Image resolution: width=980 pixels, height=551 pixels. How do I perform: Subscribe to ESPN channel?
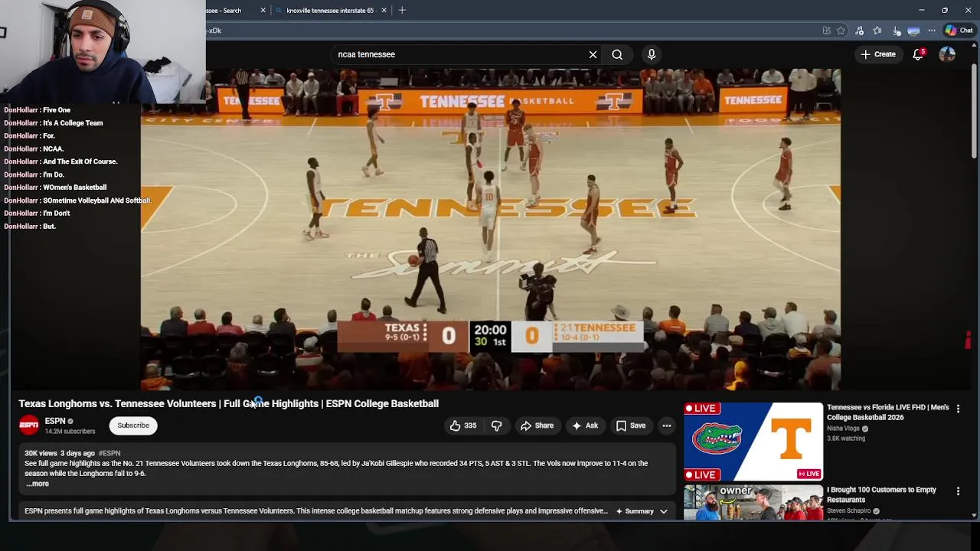tap(133, 425)
